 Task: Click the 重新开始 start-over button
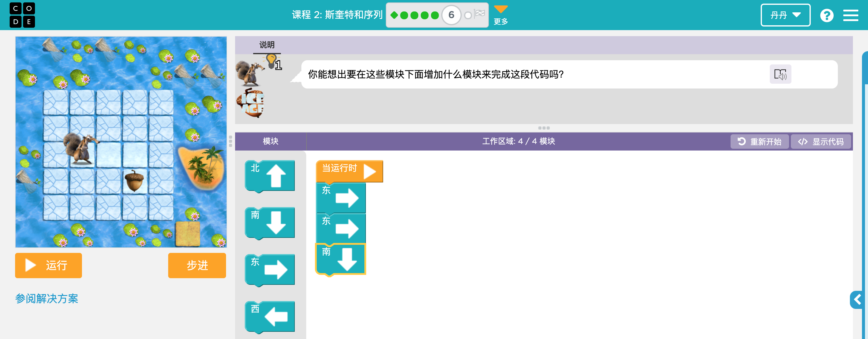pyautogui.click(x=759, y=142)
